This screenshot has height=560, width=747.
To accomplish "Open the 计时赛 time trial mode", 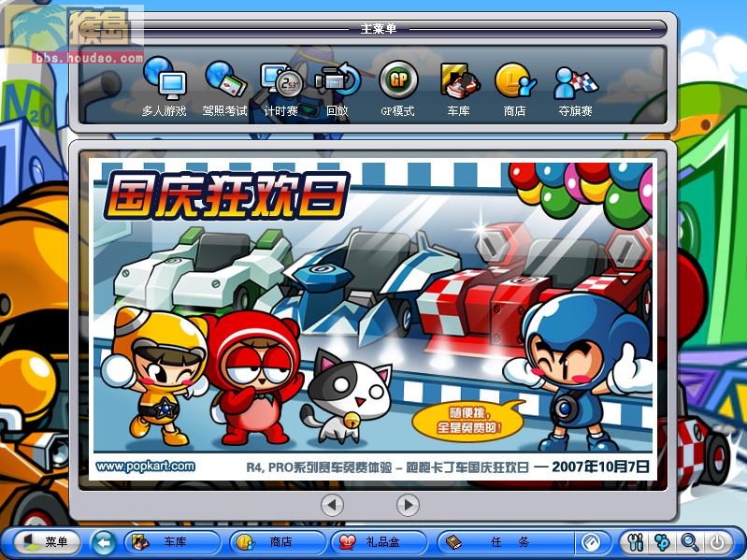I will pos(281,89).
